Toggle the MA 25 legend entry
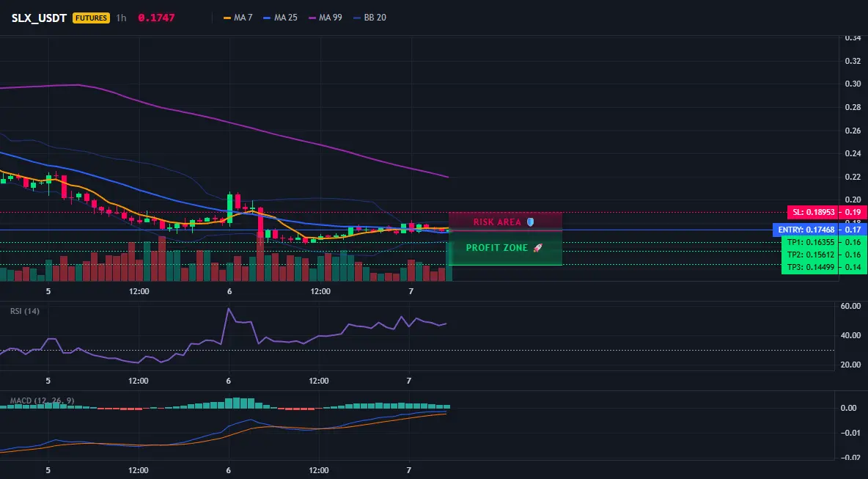The width and height of the screenshot is (868, 479). 281,18
